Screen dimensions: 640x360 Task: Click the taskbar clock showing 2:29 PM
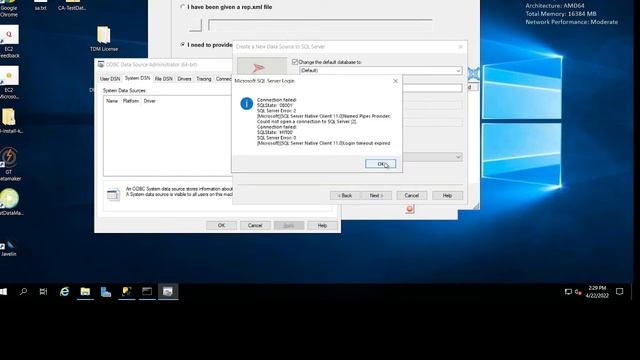(597, 292)
